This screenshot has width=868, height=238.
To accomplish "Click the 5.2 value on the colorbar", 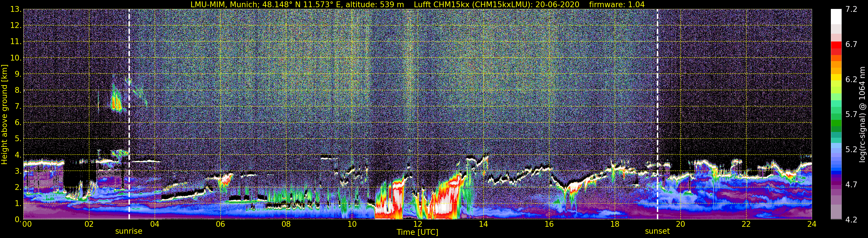I will [852, 149].
